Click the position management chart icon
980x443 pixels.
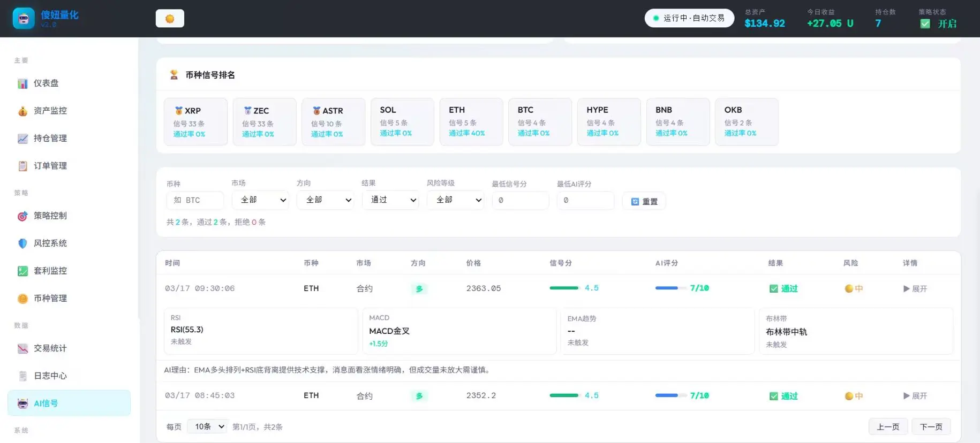pyautogui.click(x=22, y=139)
